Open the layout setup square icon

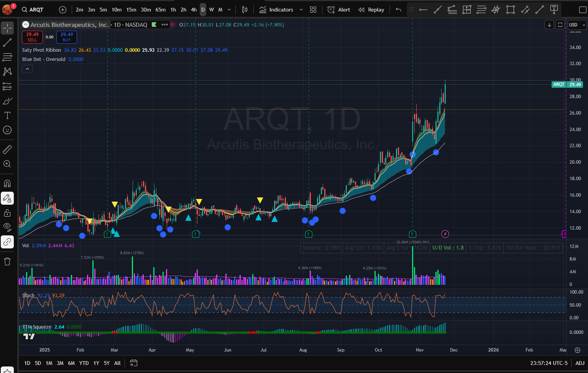(x=582, y=10)
